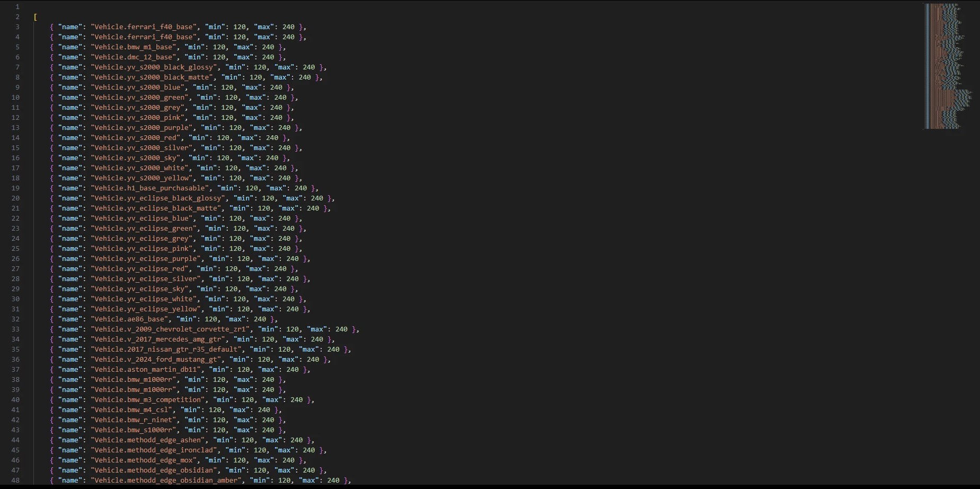Click "Vehicle.yv_eclipse_black_glossy" string
This screenshot has height=489, width=980.
pyautogui.click(x=158, y=198)
